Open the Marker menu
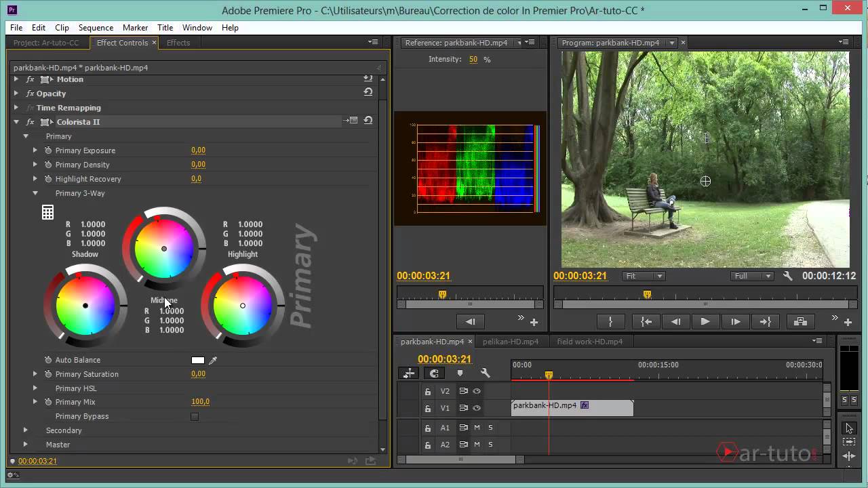This screenshot has height=488, width=868. point(135,28)
